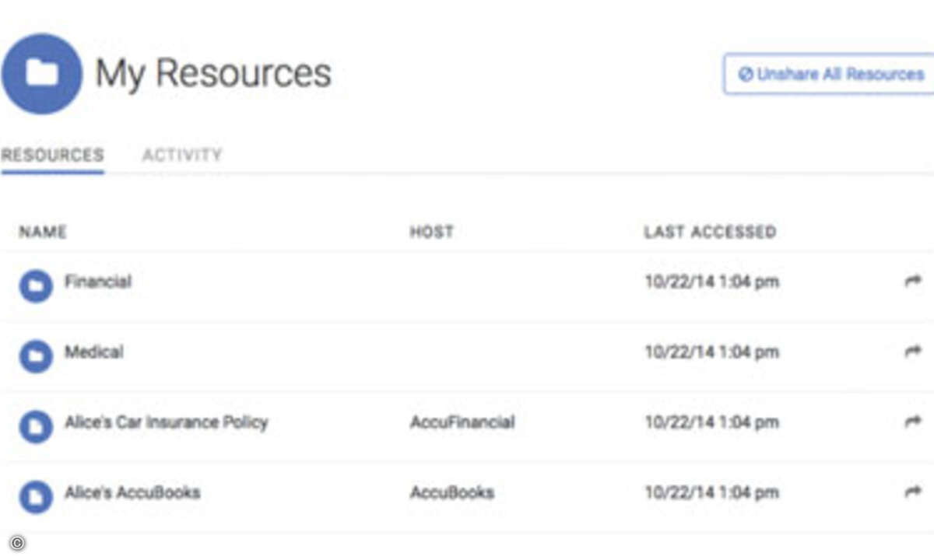Viewport: 934px width, 560px height.
Task: Share Alice's Car Insurance Policy arrow icon
Action: [912, 422]
